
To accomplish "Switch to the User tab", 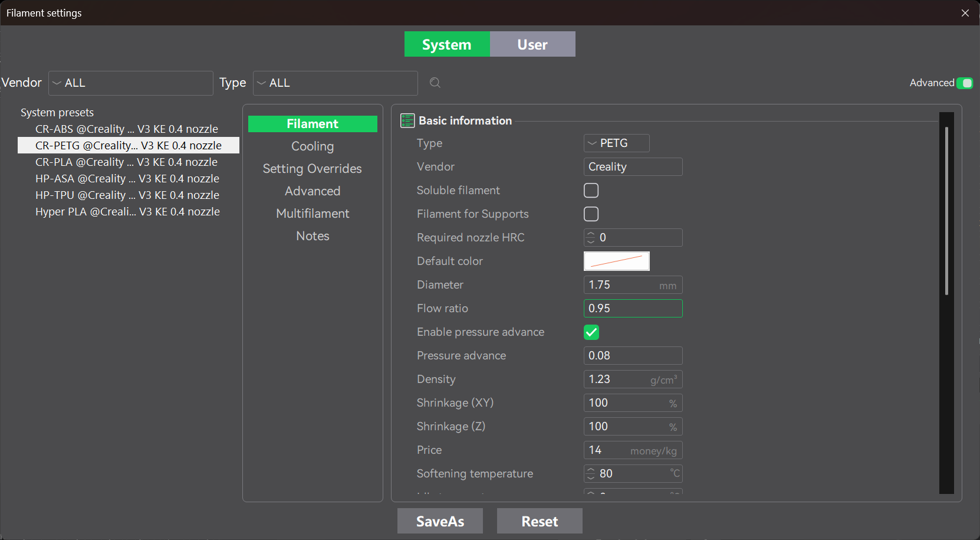I will pos(532,44).
